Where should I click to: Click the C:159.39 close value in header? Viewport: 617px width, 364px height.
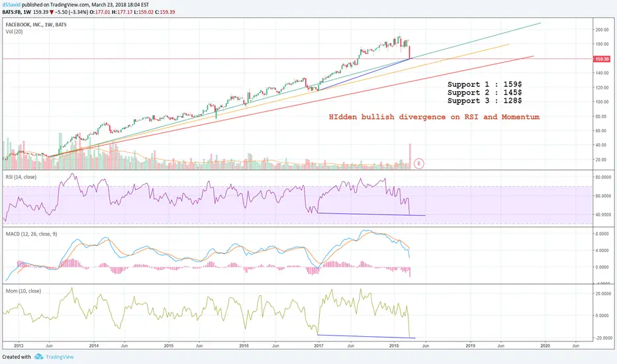pyautogui.click(x=165, y=12)
